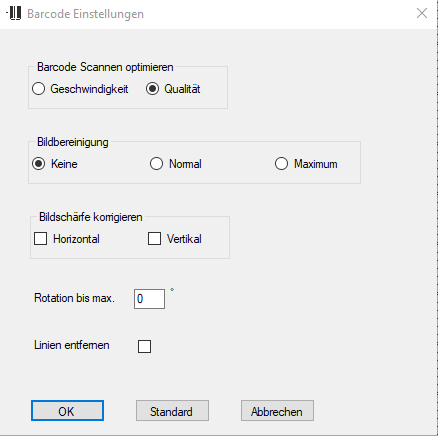Confirm settings with the OK button

click(x=67, y=411)
